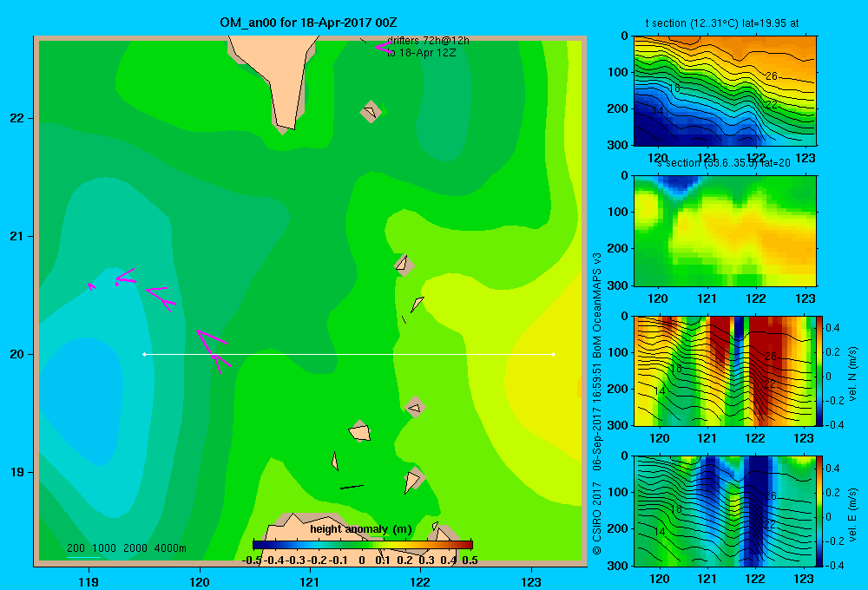Viewport: 868px width, 590px height.
Task: Click latitude label 22 on the main map
Action: coord(17,118)
